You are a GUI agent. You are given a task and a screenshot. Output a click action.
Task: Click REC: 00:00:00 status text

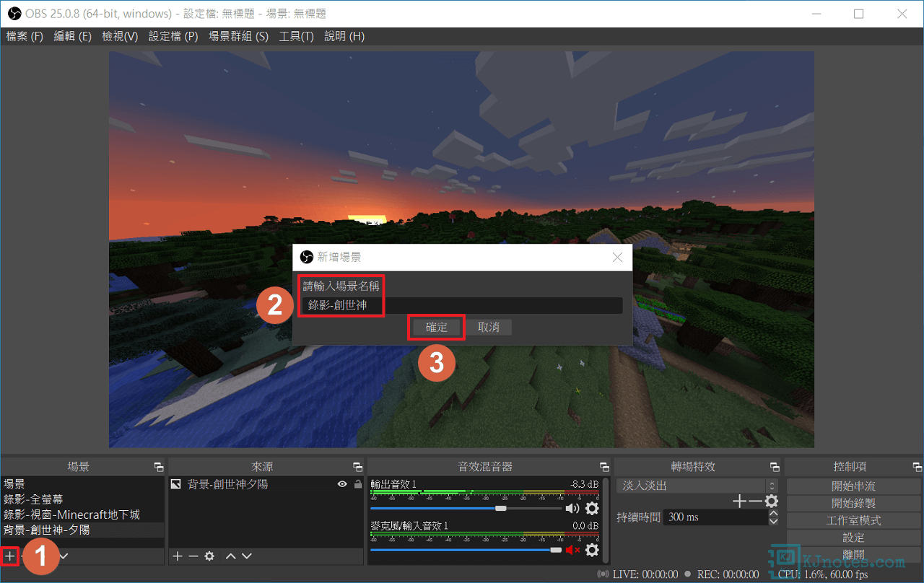pos(728,574)
